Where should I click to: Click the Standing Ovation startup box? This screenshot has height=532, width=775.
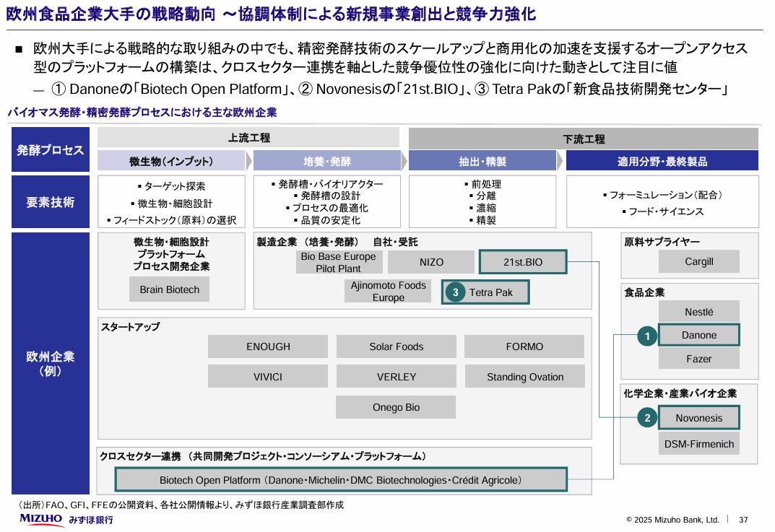tap(525, 377)
